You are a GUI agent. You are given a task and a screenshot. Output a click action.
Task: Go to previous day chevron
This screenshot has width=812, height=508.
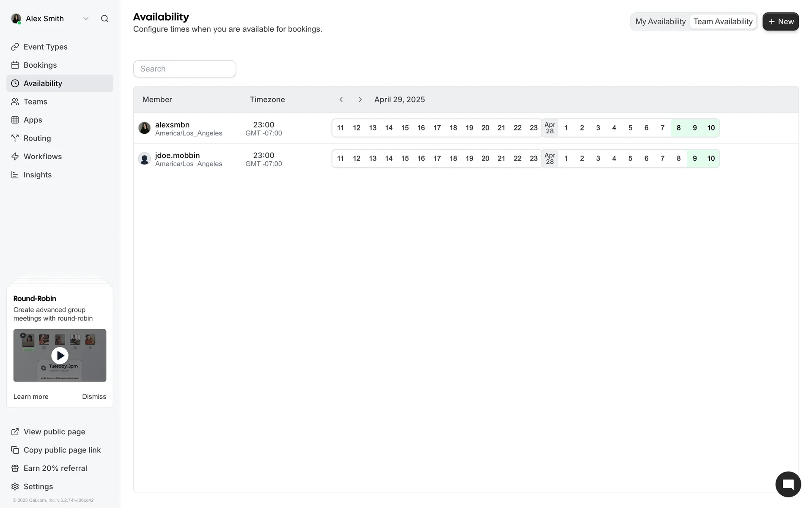click(341, 99)
